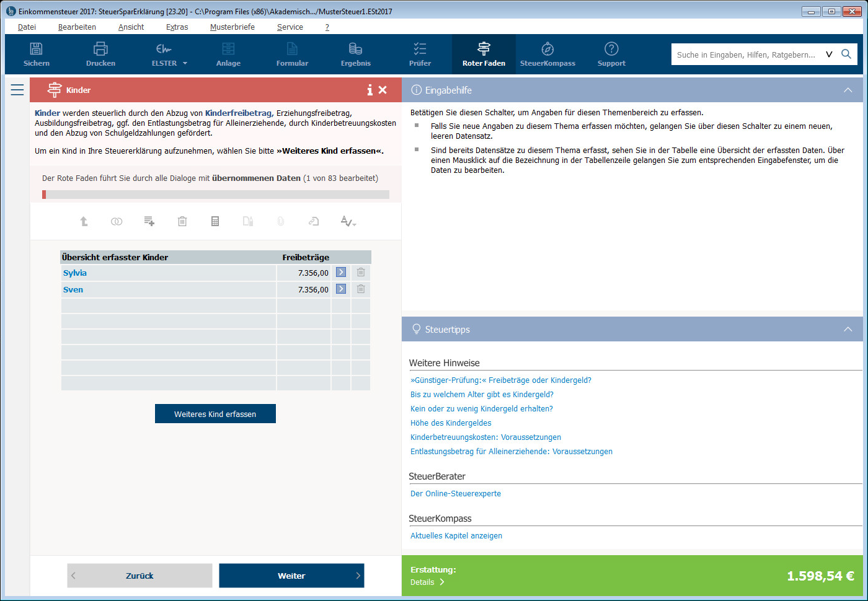
Task: Open the question mark help menu
Action: coord(327,27)
